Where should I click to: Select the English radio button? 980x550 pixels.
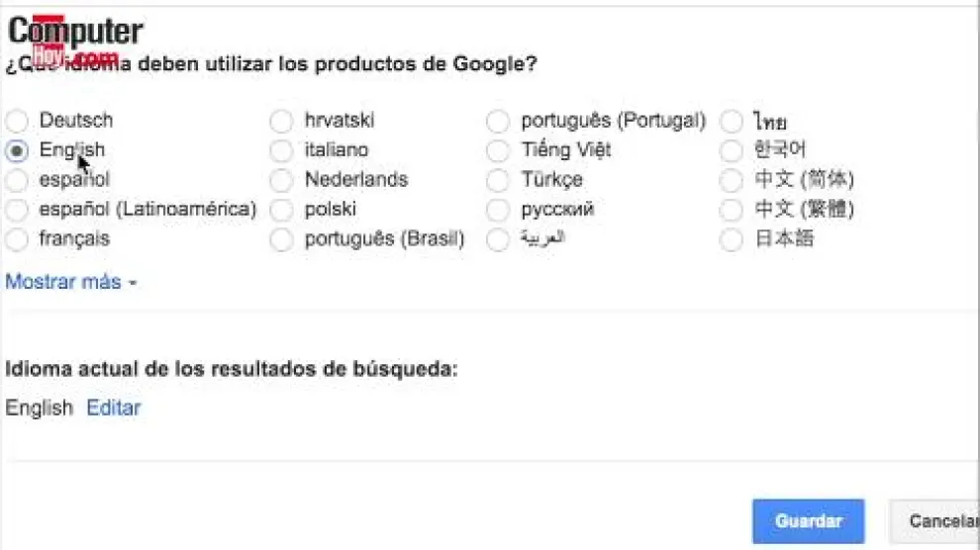[17, 150]
